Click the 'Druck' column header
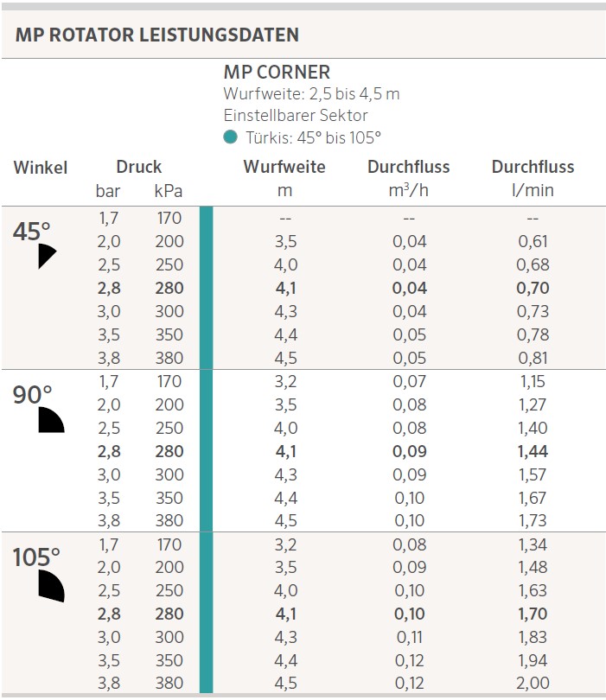The height and width of the screenshot is (700, 606). coord(139,167)
